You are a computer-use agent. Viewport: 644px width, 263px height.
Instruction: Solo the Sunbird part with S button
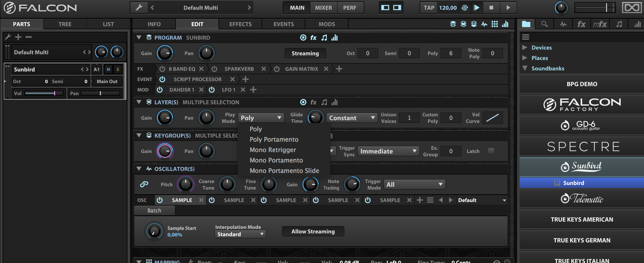click(118, 70)
